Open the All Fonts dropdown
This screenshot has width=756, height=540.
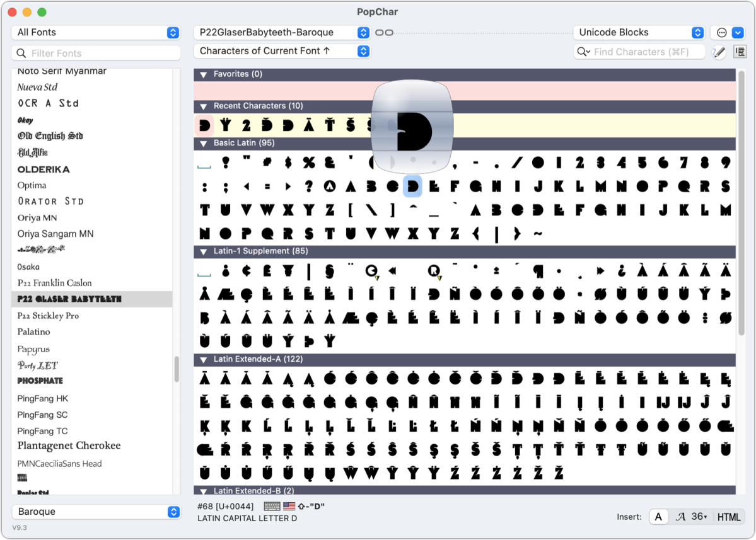click(x=96, y=32)
